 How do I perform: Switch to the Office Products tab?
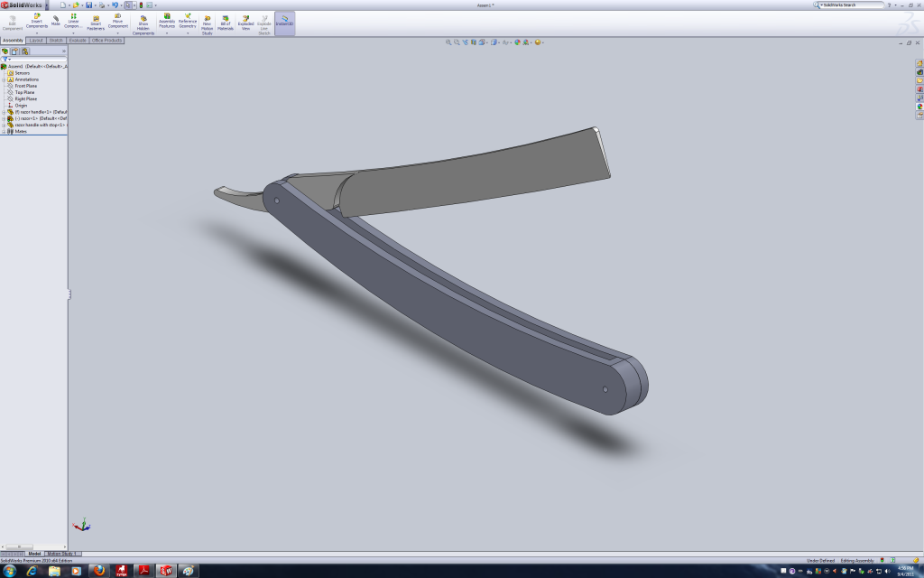tap(106, 41)
